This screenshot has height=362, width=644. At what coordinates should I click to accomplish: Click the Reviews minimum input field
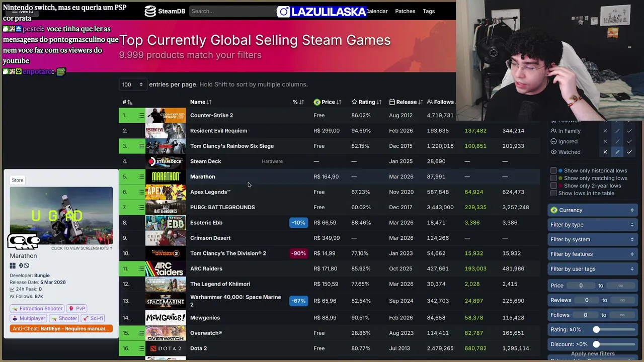[587, 300]
